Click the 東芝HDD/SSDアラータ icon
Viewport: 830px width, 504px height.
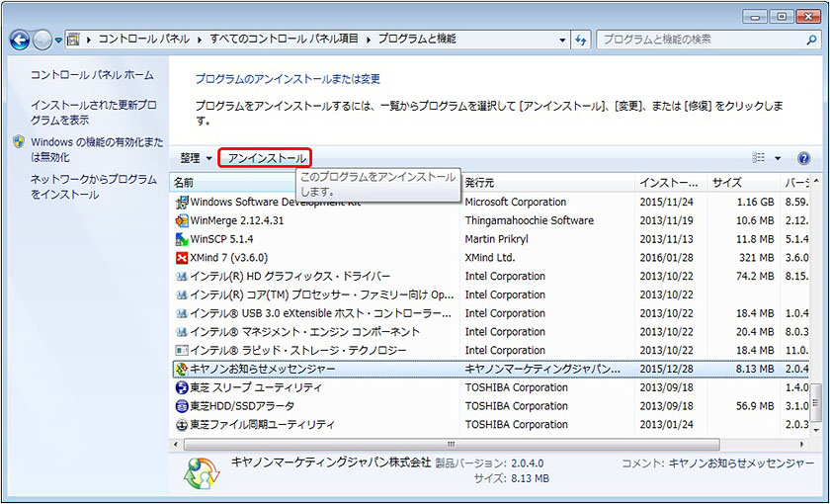click(181, 406)
